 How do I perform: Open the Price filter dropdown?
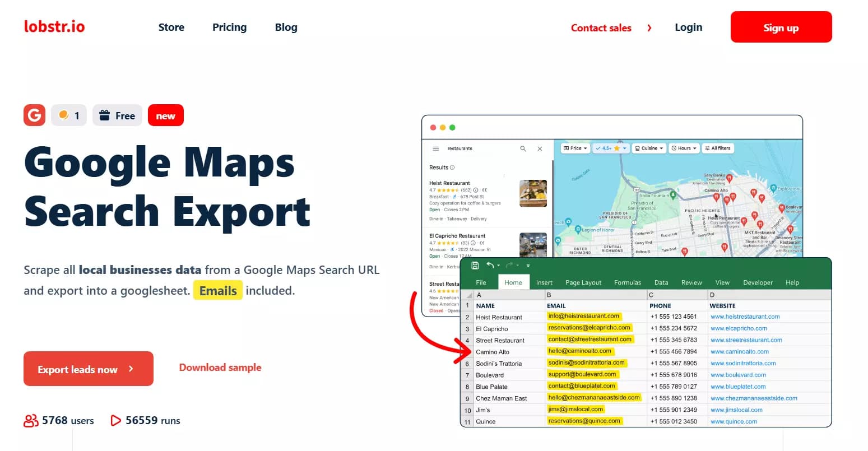575,148
